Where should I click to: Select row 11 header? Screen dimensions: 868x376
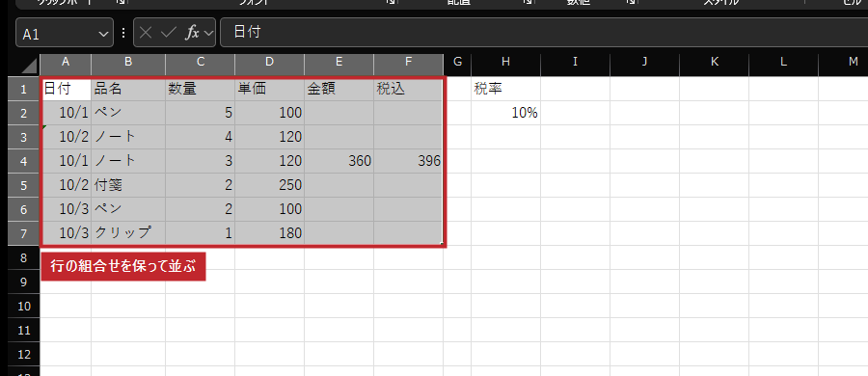[24, 330]
